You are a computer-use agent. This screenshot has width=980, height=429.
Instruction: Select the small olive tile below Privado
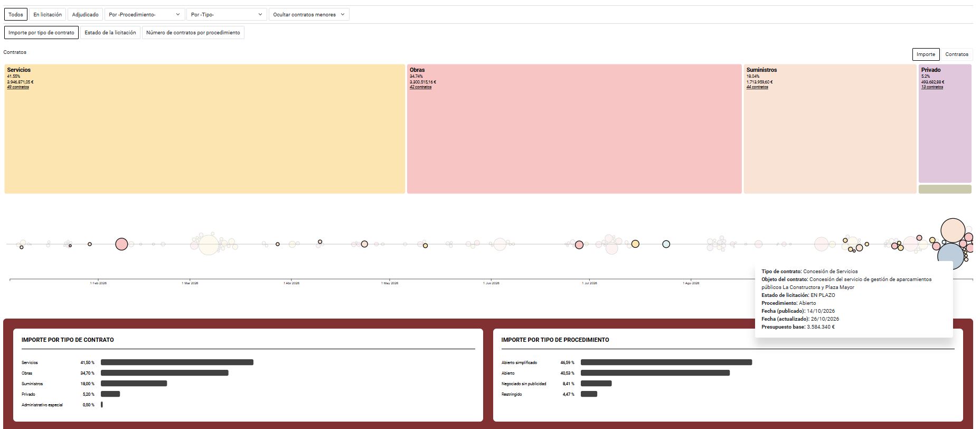click(x=945, y=189)
